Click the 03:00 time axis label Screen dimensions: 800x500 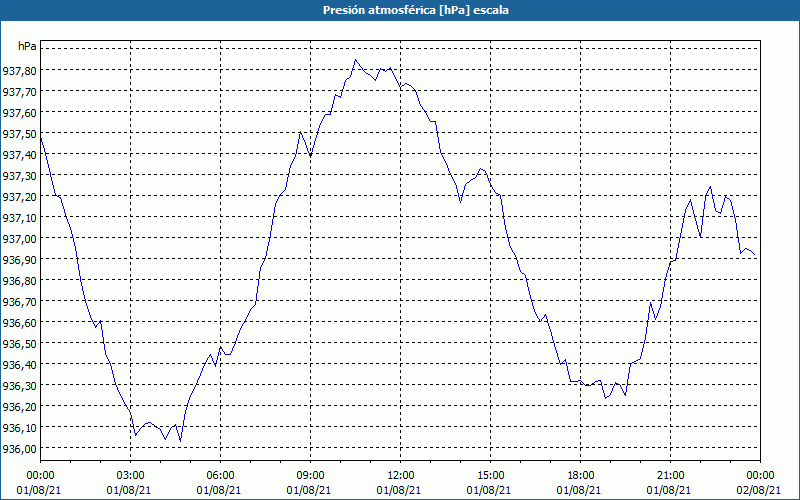pyautogui.click(x=131, y=476)
